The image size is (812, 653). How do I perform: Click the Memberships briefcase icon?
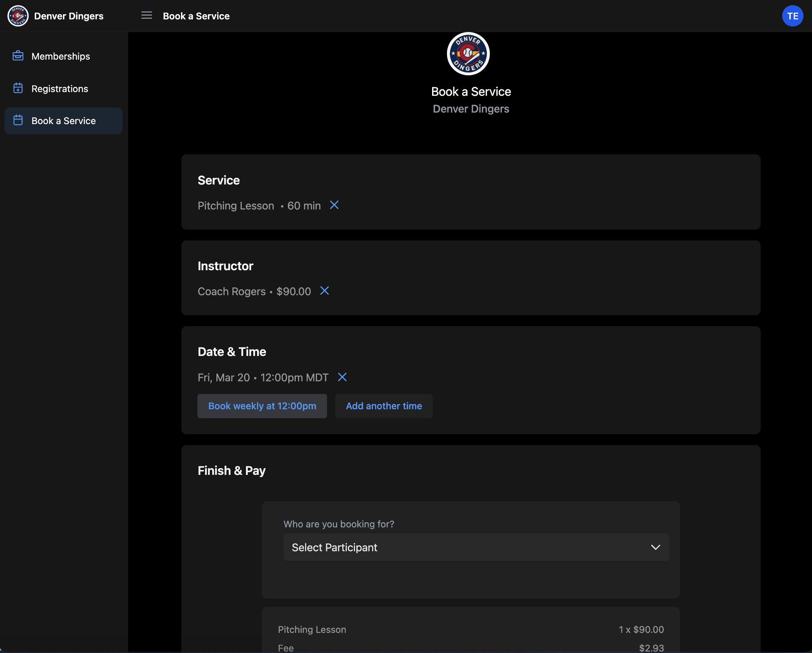[18, 56]
